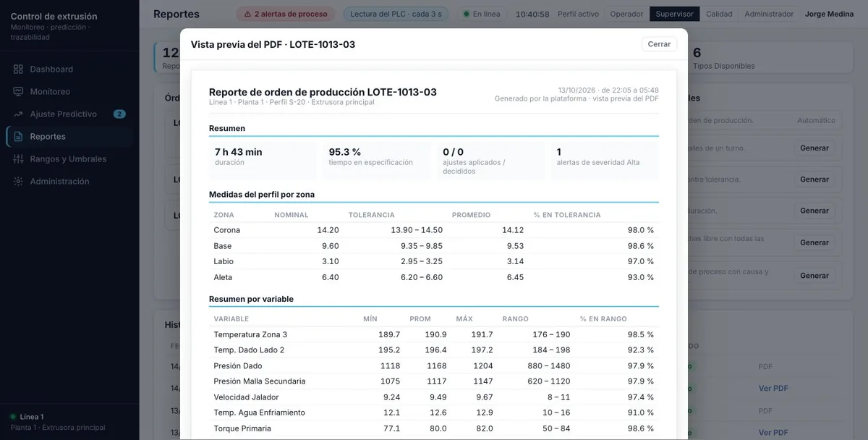Select the Aleta zone row

point(434,277)
